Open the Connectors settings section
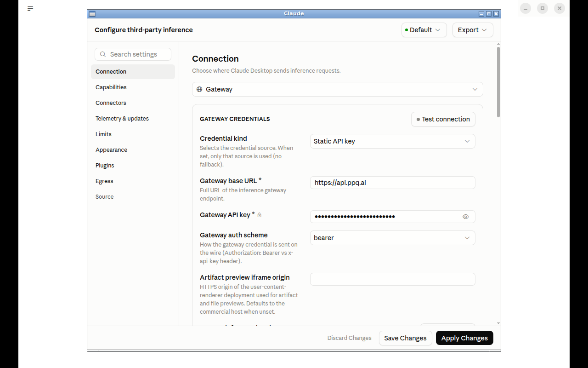Viewport: 588px width, 368px height. click(x=133, y=103)
